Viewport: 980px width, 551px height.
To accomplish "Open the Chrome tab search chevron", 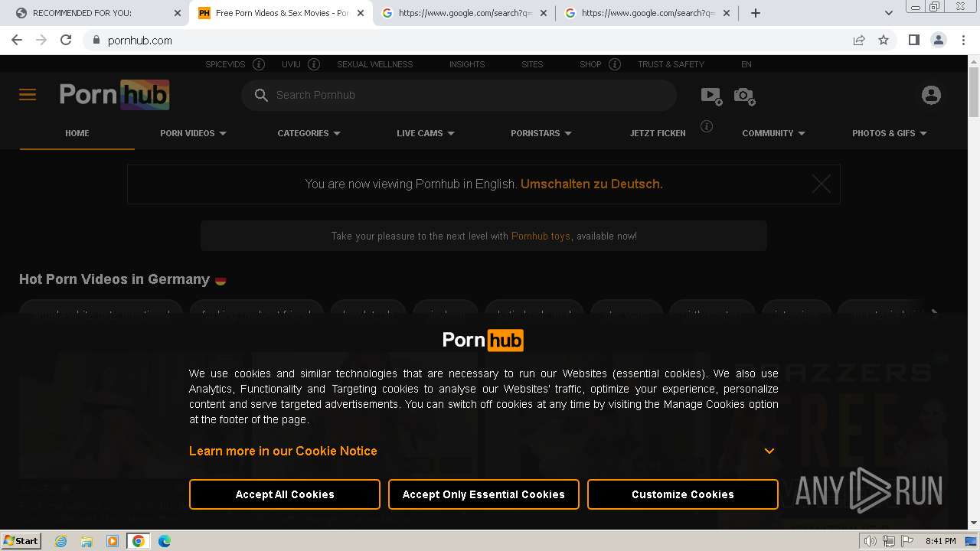I will pyautogui.click(x=888, y=13).
